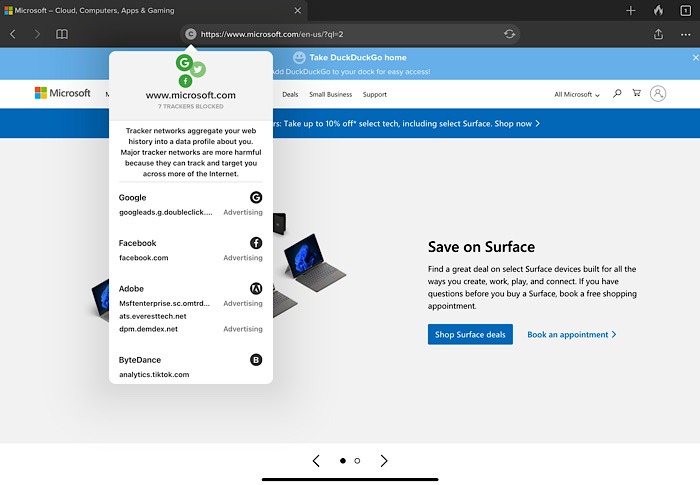Screen dimensions: 700x485
Task: Click the Surface laptop product image
Action: coord(315,262)
